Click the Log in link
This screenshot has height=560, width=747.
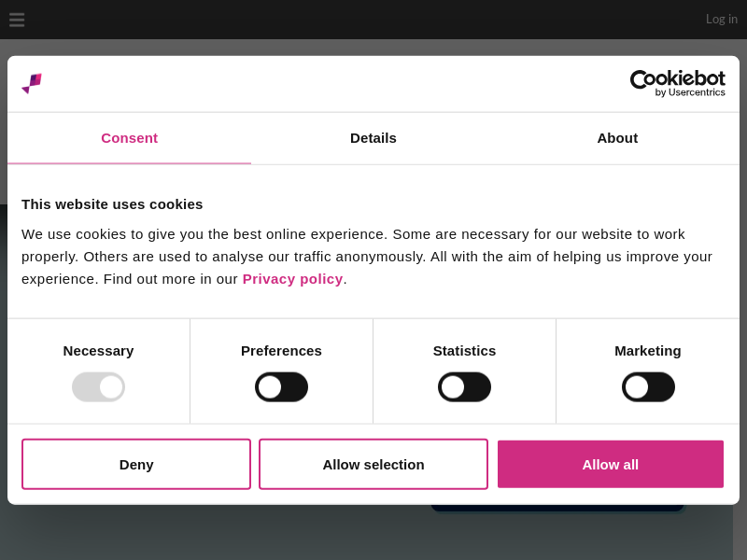point(721,19)
